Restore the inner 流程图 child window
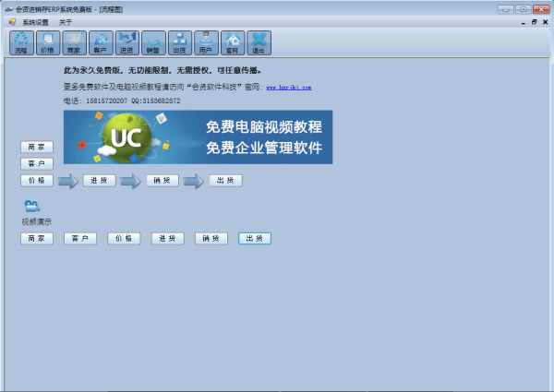The image size is (554, 392). 534,22
